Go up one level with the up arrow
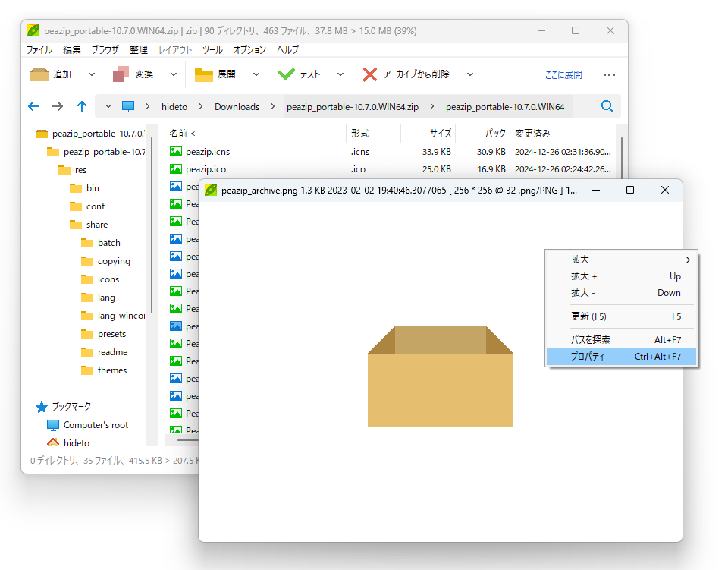 pos(82,106)
